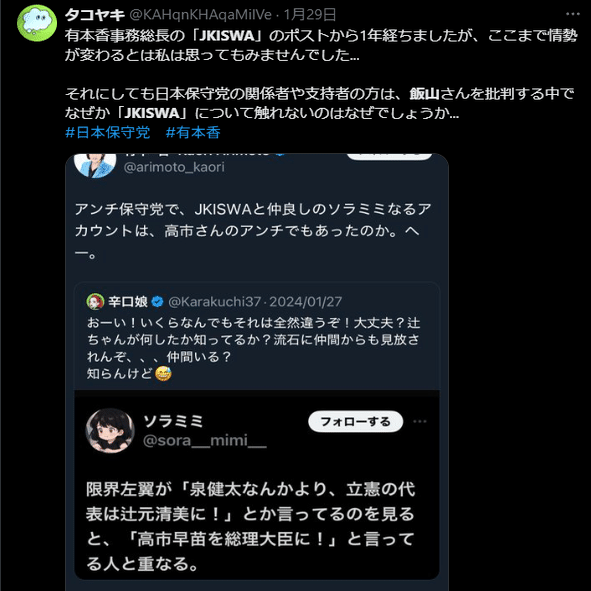Click the @sora__mimi__ username
Screen dimensions: 591x591
tap(205, 440)
